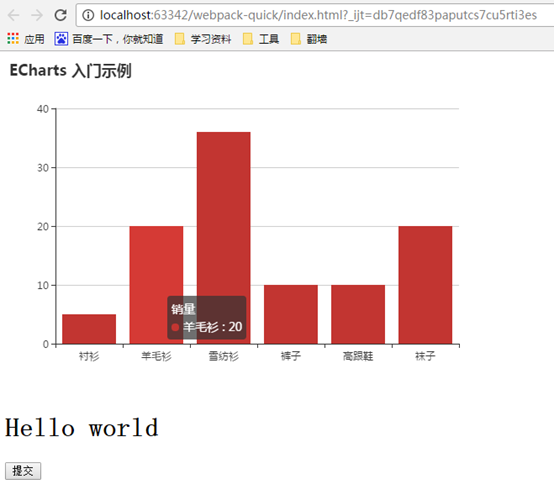Screen dimensions: 554x500
Task: Click the red dot in tooltip
Action: [175, 327]
